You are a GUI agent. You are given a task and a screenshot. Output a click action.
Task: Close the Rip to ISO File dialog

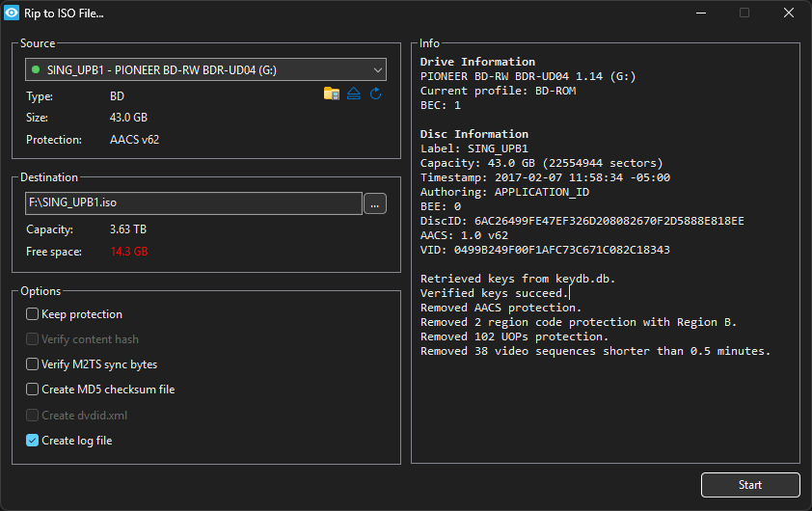click(789, 13)
